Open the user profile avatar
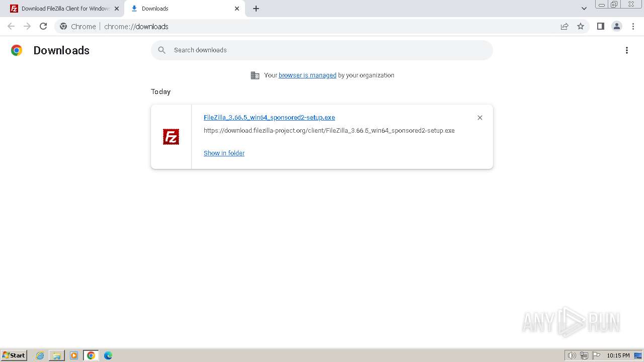 pyautogui.click(x=617, y=26)
